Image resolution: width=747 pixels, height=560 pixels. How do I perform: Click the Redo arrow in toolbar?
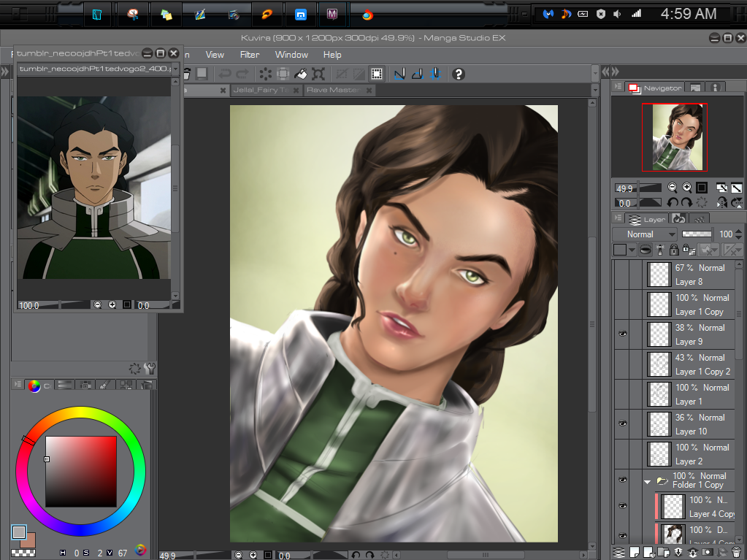click(x=242, y=74)
